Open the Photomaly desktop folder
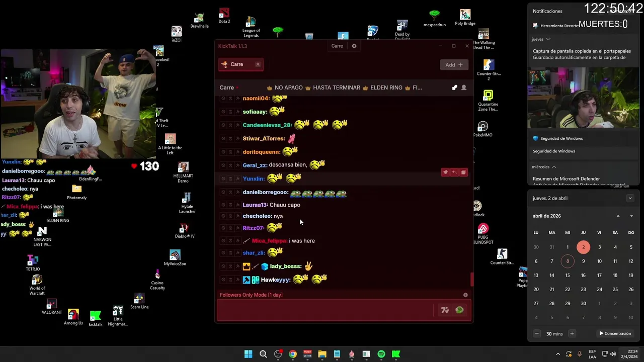The width and height of the screenshot is (644, 362). (x=76, y=192)
